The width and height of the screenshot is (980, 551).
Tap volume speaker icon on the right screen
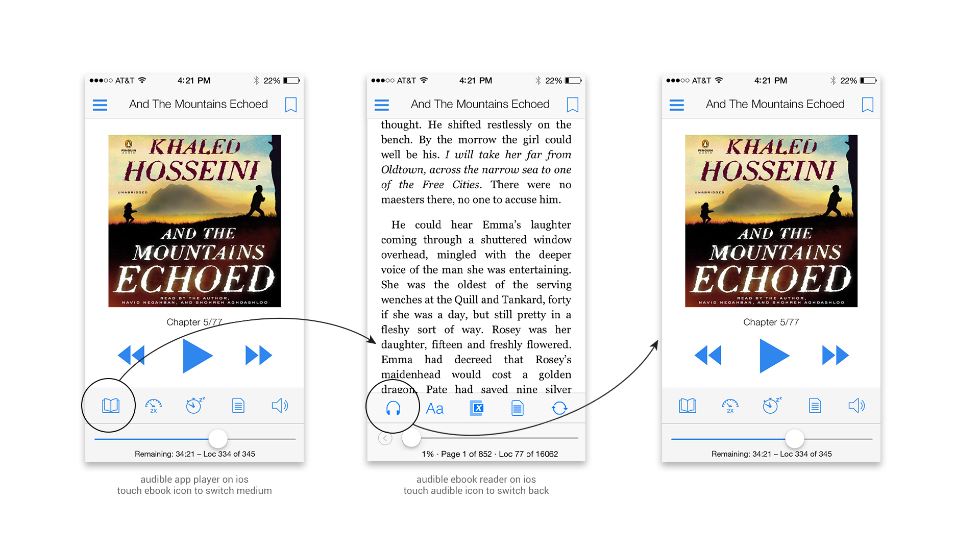(x=856, y=406)
